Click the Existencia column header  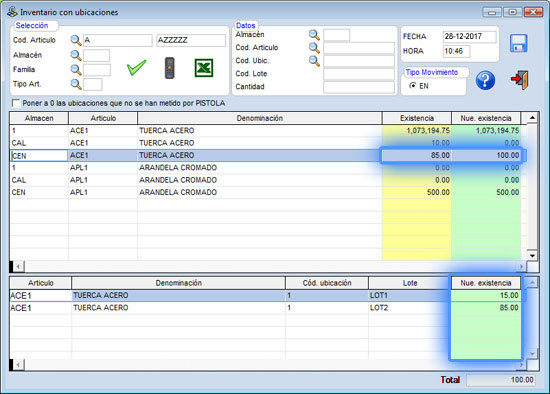417,118
